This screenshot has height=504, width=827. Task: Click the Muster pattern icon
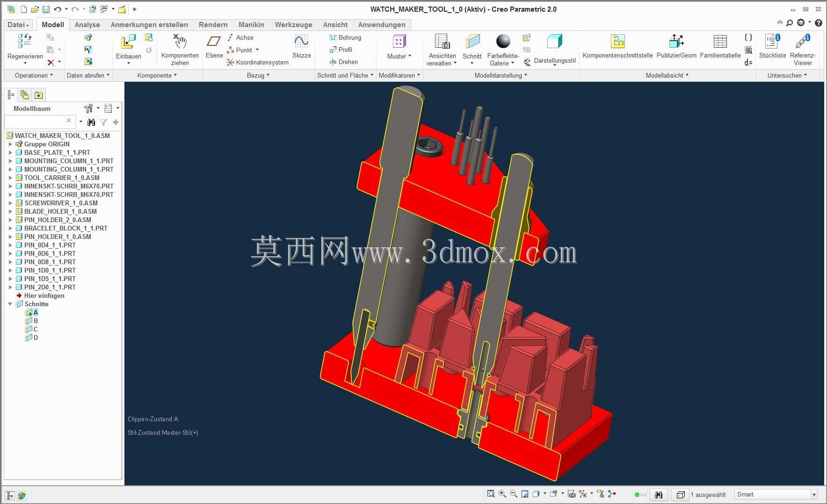399,41
